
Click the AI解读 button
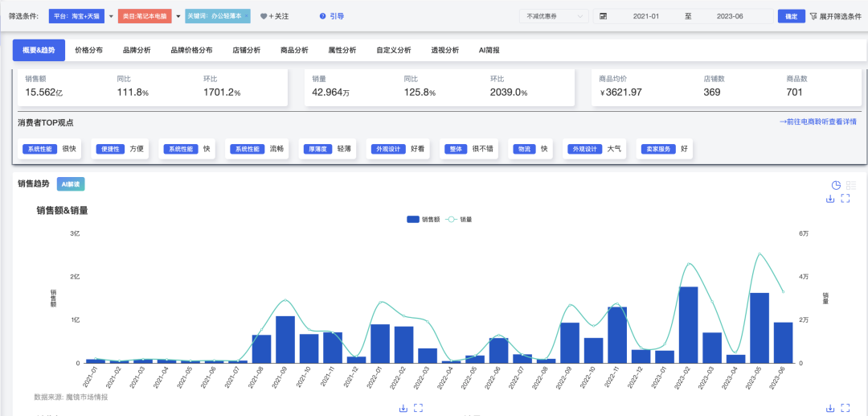71,184
